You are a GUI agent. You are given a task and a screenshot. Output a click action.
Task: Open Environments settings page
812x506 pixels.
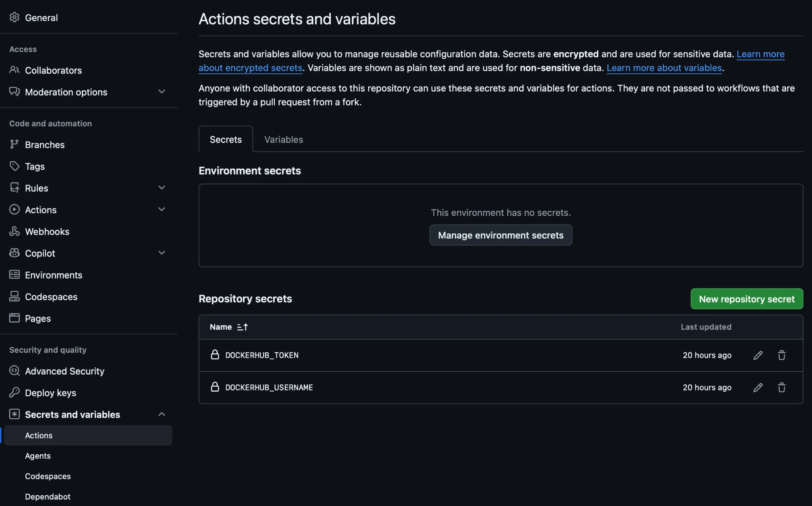point(54,275)
